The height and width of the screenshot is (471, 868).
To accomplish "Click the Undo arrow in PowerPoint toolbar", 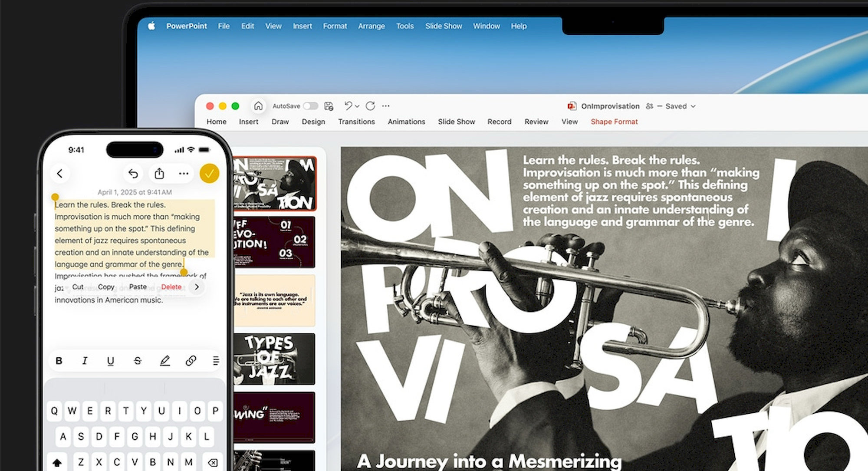I will coord(348,105).
